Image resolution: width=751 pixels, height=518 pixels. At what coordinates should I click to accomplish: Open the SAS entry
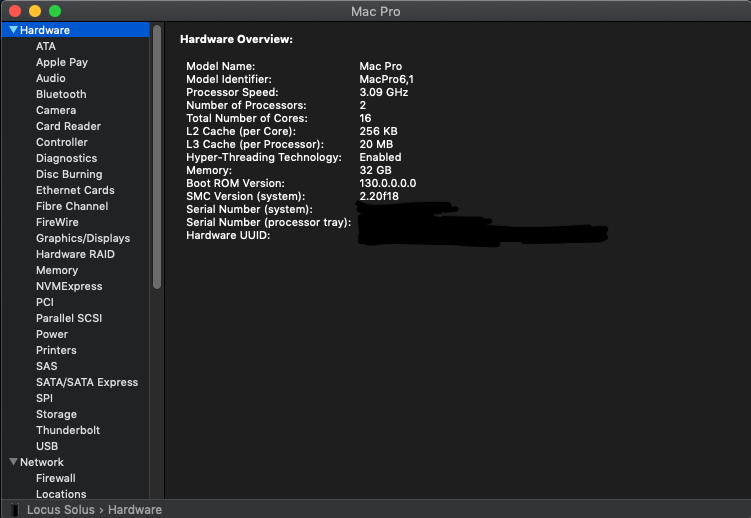46,366
